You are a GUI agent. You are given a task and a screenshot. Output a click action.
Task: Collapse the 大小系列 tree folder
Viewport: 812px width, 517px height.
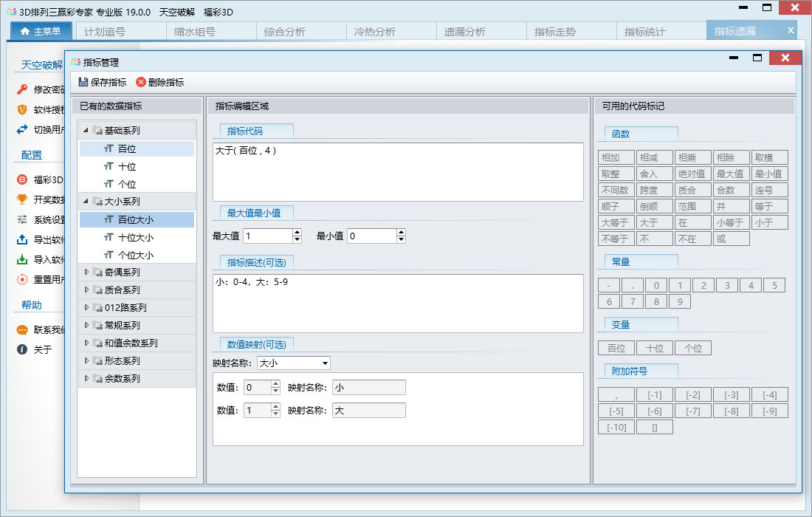click(x=86, y=201)
